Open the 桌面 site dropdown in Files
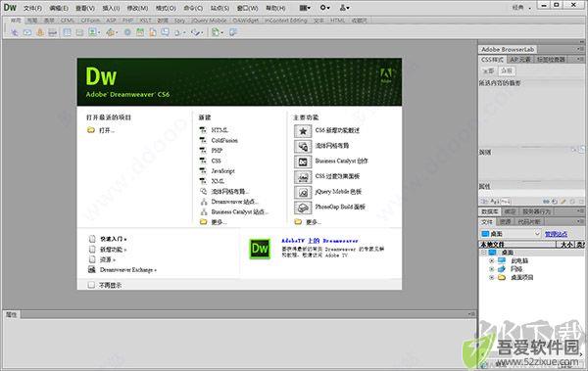Screen dimensions: 588x371 (x=511, y=234)
